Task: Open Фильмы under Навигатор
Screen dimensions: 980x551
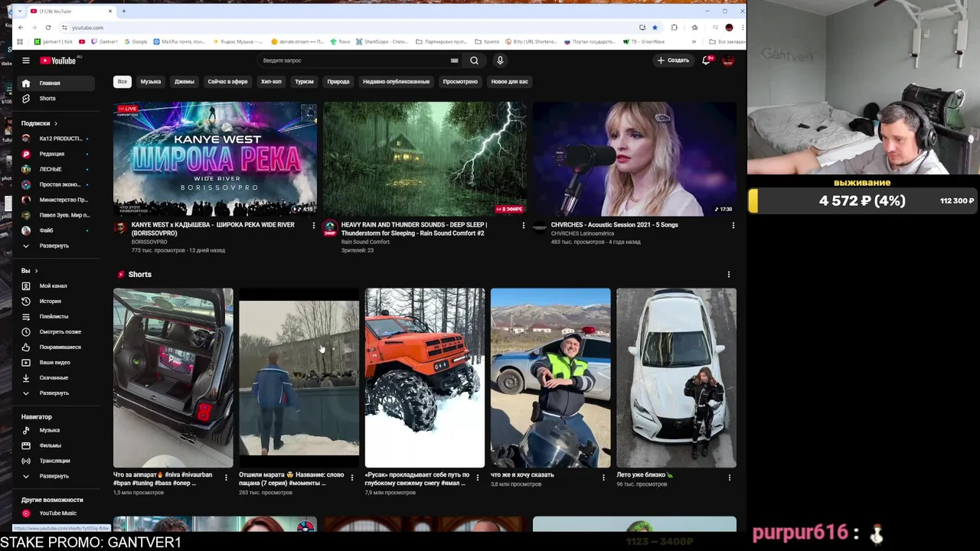Action: pos(55,445)
